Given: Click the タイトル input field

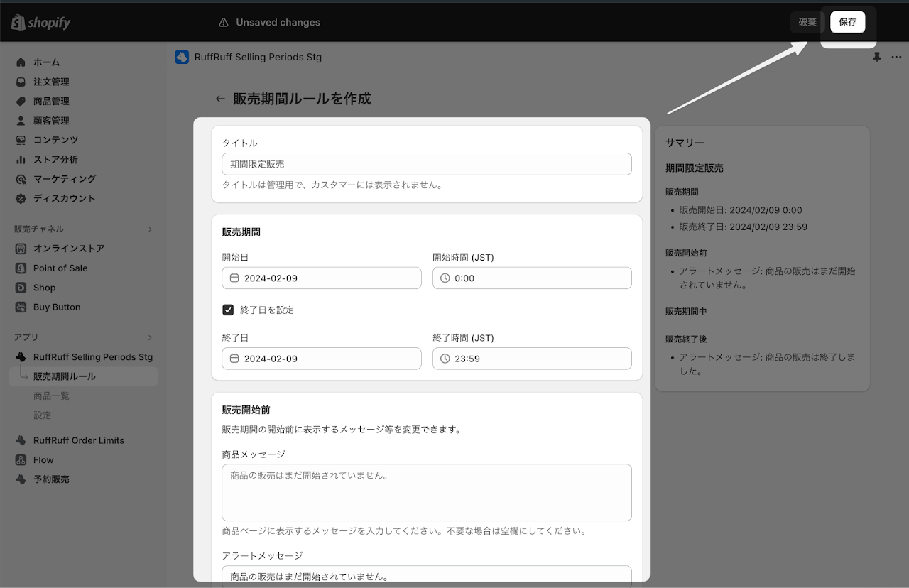Looking at the screenshot, I should coord(427,164).
